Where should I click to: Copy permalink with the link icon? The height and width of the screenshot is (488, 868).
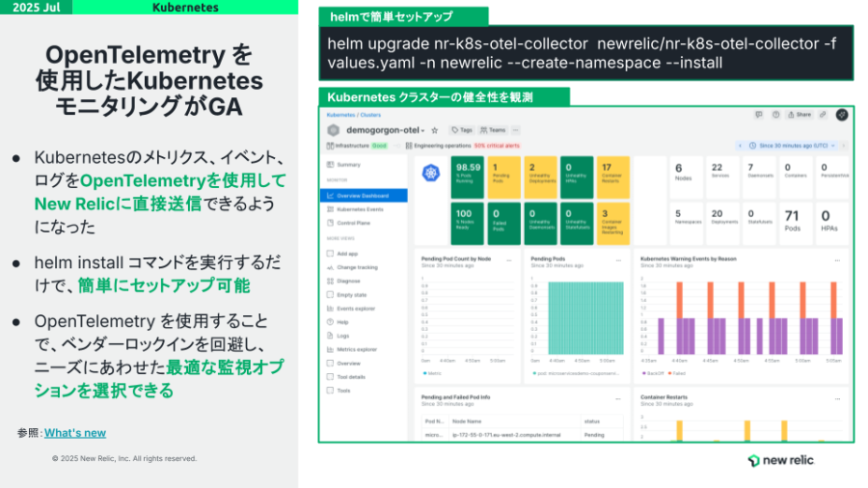click(x=824, y=115)
